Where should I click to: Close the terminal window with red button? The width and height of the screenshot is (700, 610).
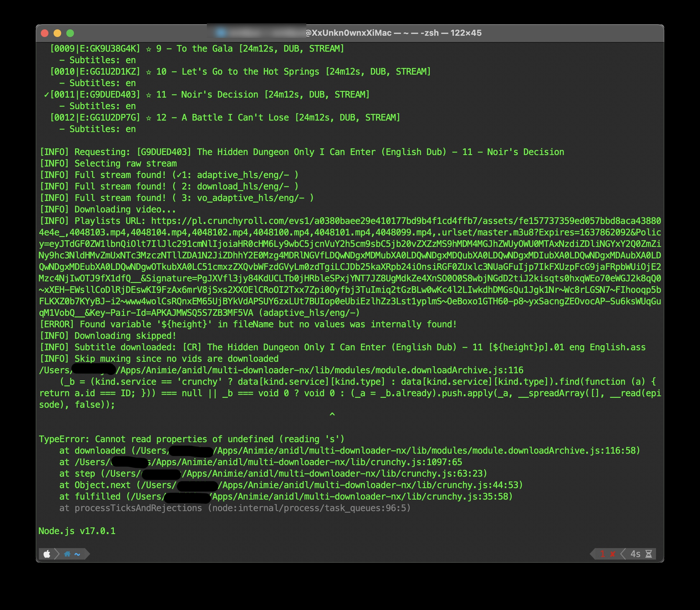(45, 33)
